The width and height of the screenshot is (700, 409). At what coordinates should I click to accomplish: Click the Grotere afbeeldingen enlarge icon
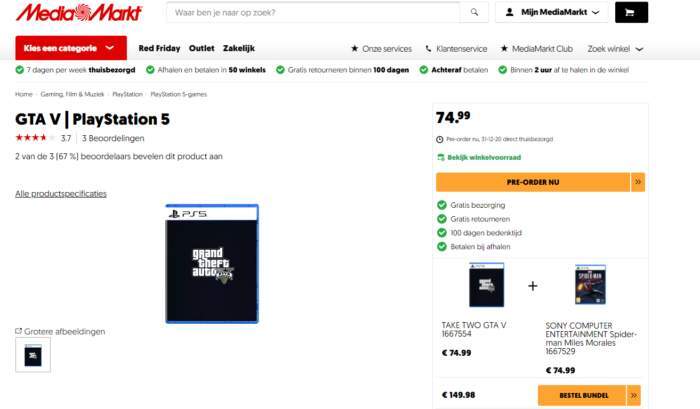pos(18,331)
